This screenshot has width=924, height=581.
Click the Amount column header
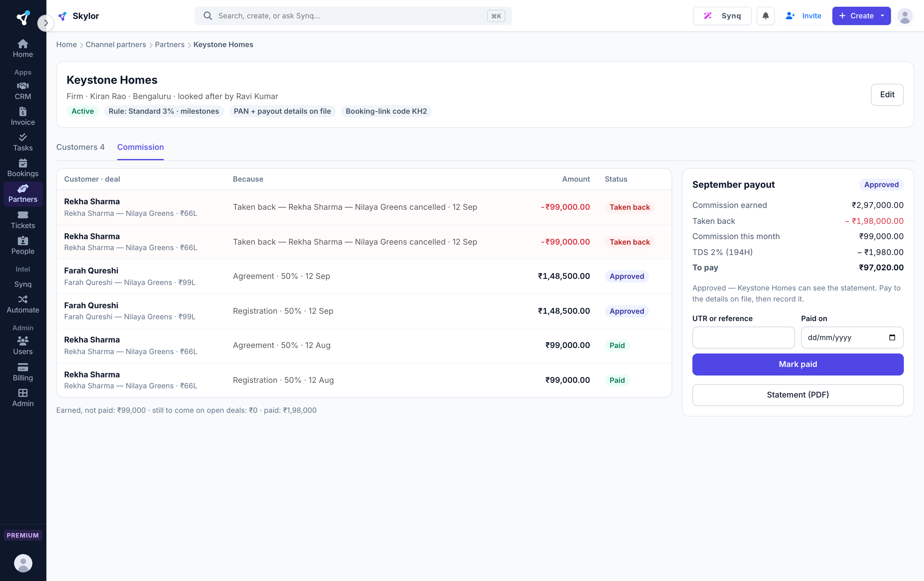(x=576, y=179)
